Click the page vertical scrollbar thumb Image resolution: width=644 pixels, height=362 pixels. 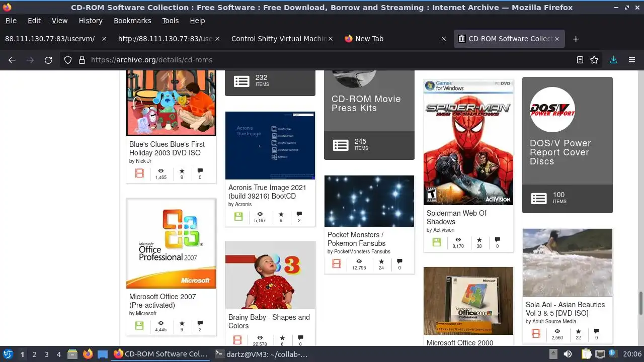(640, 303)
